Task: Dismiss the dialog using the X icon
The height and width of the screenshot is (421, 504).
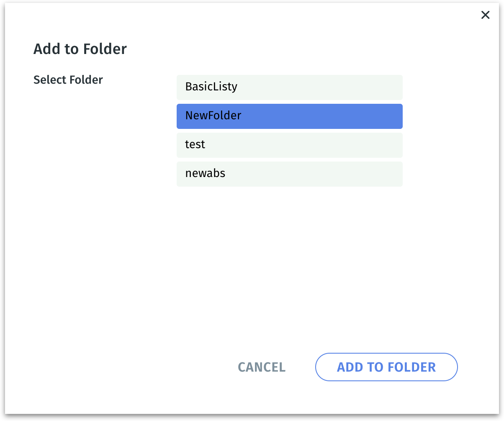Action: (485, 15)
